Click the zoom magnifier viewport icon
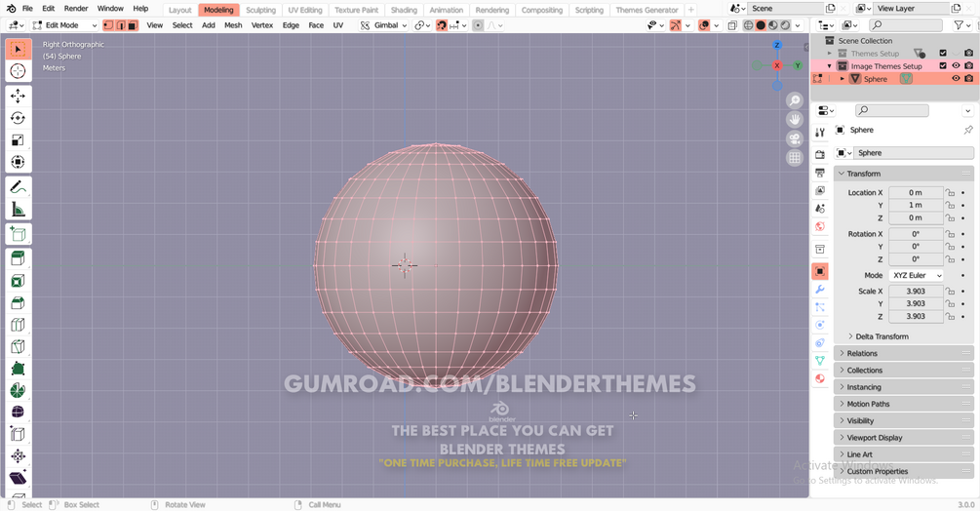The width and height of the screenshot is (980, 511). coord(795,100)
